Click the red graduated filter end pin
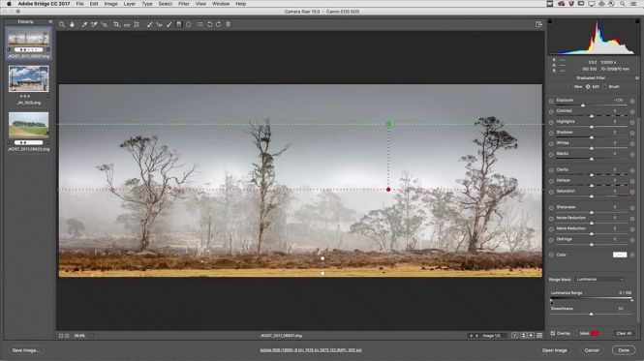The image size is (644, 361). click(x=388, y=190)
